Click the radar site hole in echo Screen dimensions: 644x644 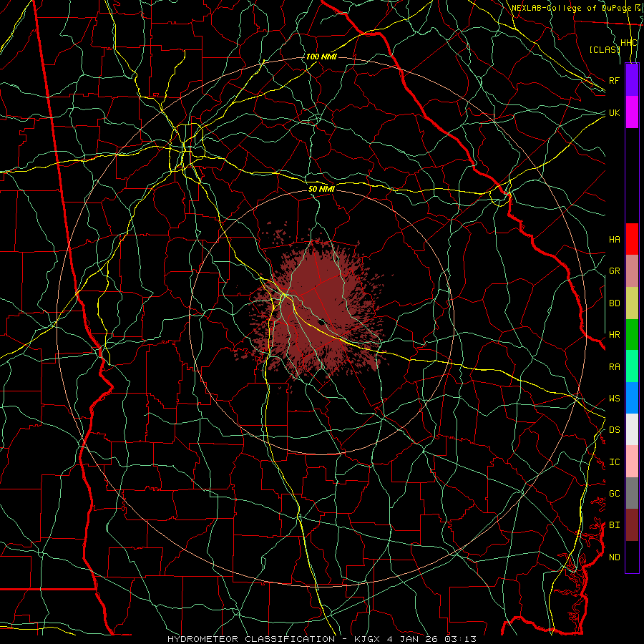click(x=321, y=321)
